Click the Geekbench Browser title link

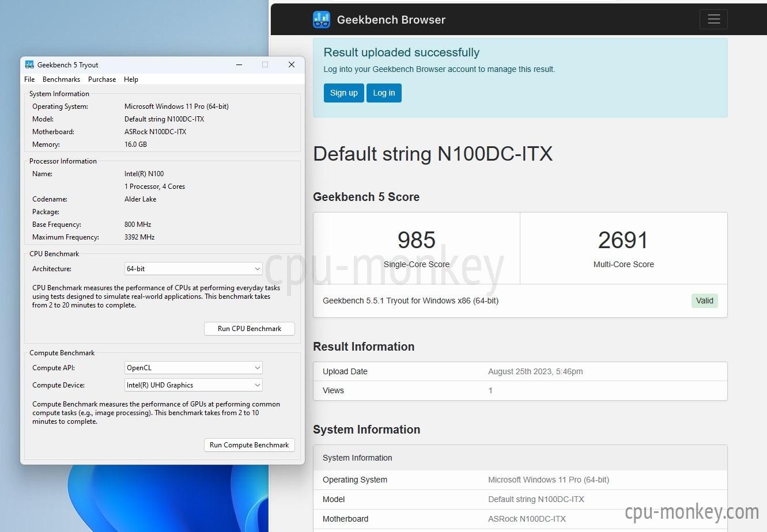point(391,20)
